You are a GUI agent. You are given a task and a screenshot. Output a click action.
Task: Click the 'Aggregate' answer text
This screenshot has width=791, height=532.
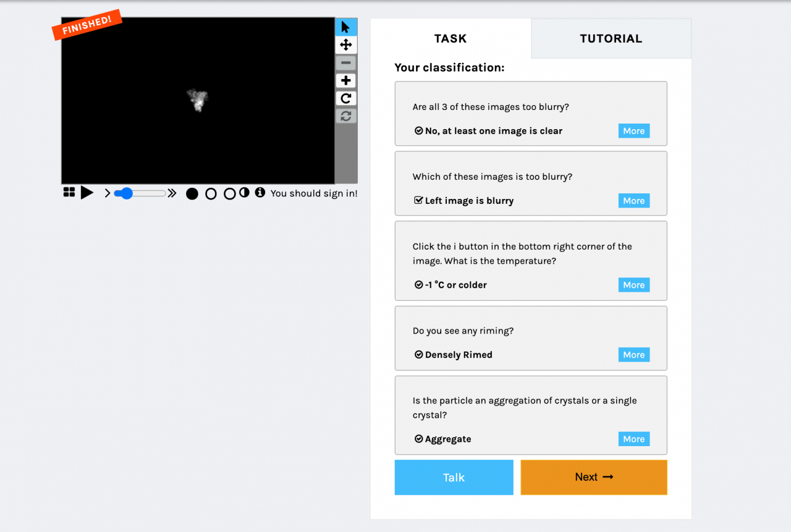[x=448, y=439]
